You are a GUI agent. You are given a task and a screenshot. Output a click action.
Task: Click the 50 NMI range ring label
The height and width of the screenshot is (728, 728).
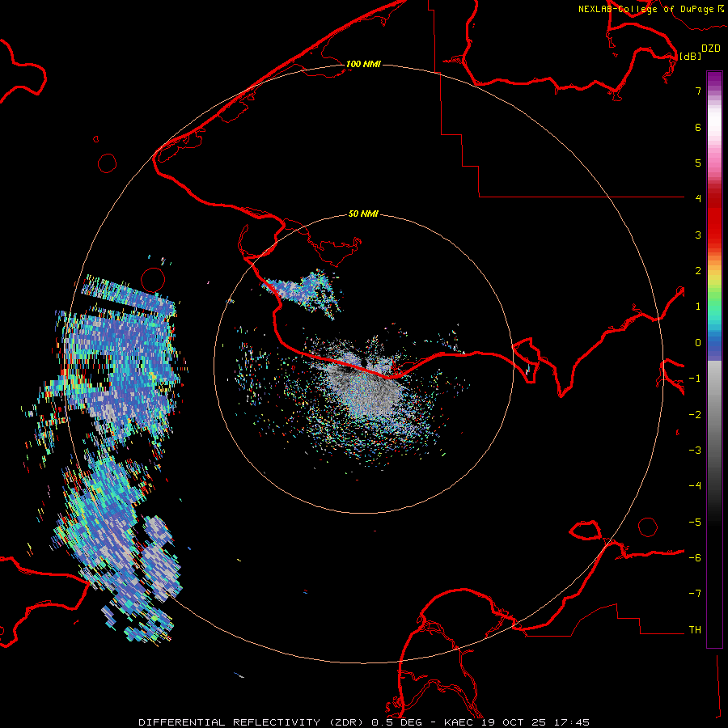point(363,214)
